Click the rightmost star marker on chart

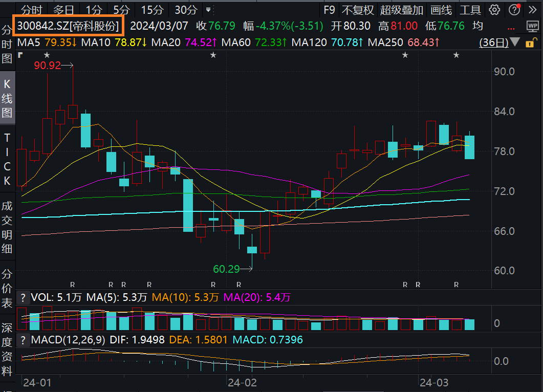coord(457,55)
